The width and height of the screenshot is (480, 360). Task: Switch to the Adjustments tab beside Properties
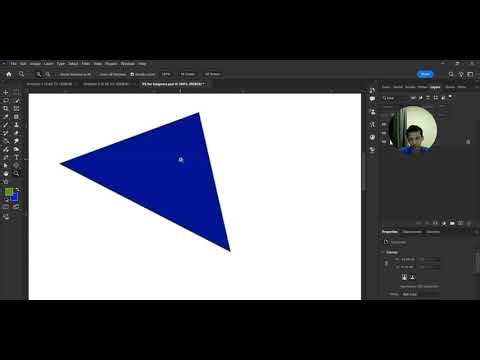(412, 232)
